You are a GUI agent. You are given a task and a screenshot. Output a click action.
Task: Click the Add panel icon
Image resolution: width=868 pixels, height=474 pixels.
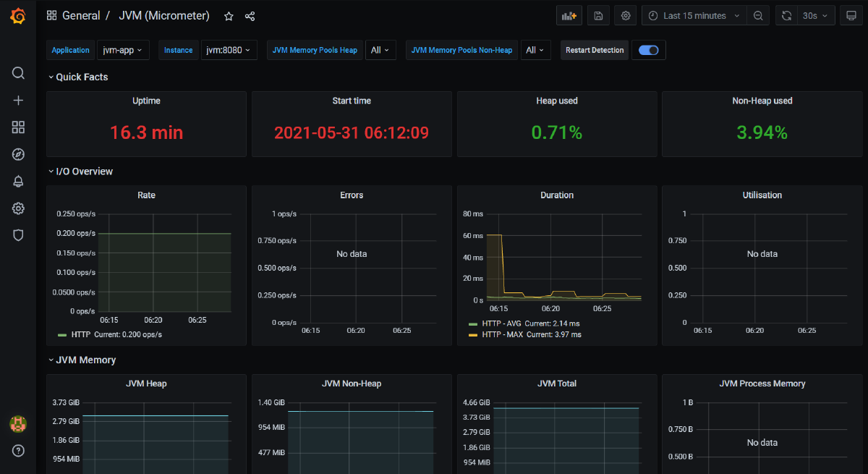569,16
